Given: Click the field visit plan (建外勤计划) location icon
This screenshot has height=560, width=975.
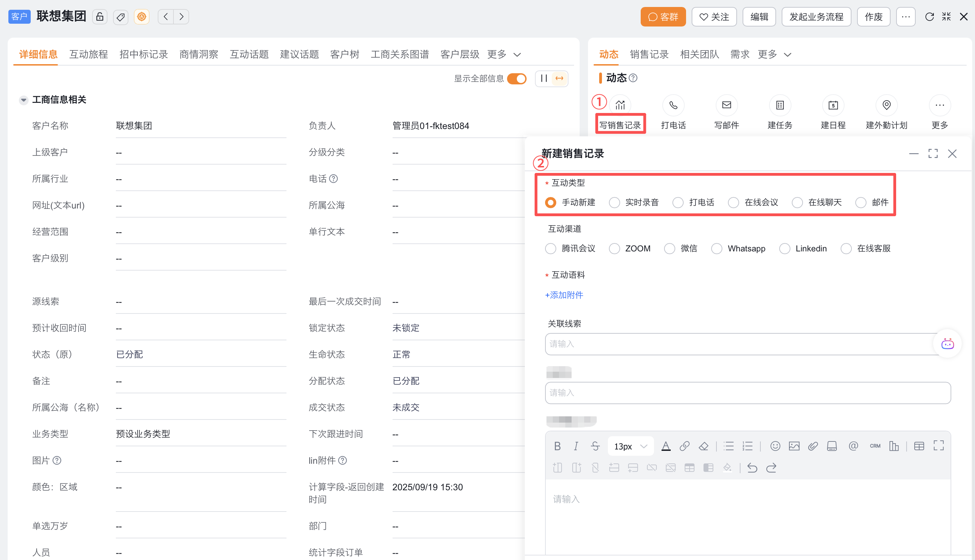Looking at the screenshot, I should [886, 105].
